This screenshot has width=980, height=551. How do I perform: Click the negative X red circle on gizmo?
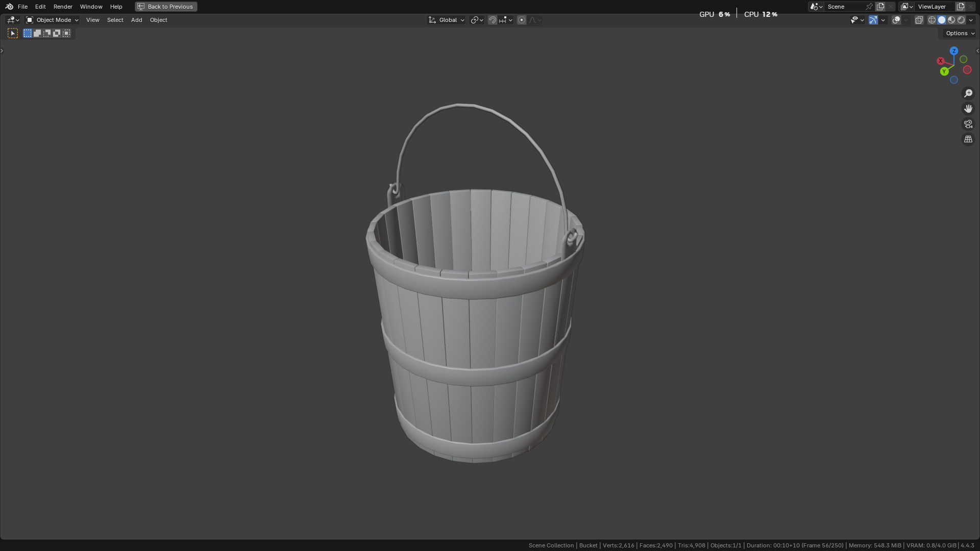click(967, 70)
